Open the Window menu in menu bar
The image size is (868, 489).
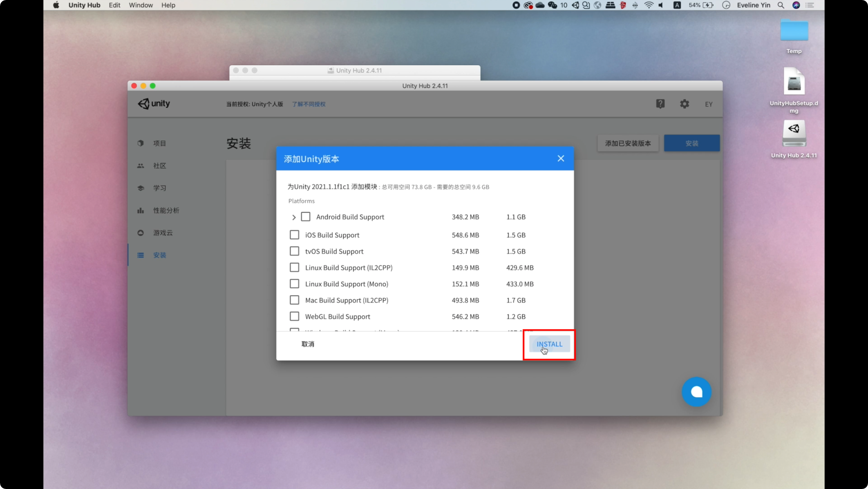140,5
